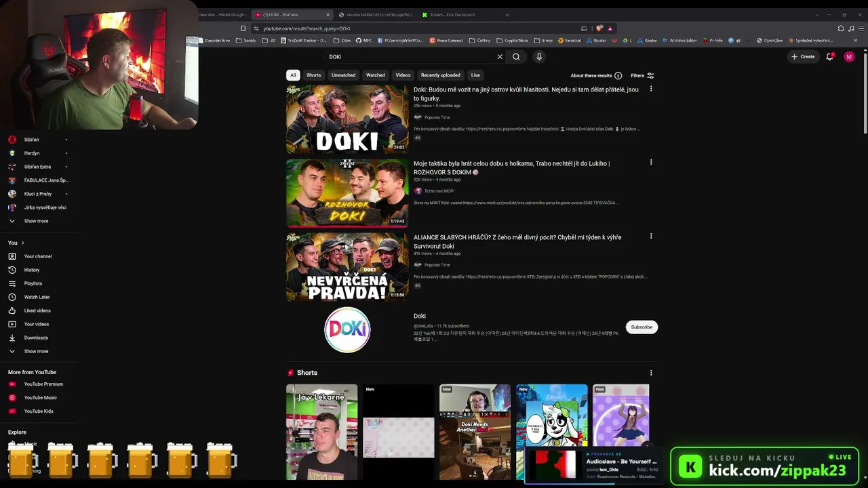Select the Videos filter chip
The height and width of the screenshot is (488, 868).
(x=403, y=75)
